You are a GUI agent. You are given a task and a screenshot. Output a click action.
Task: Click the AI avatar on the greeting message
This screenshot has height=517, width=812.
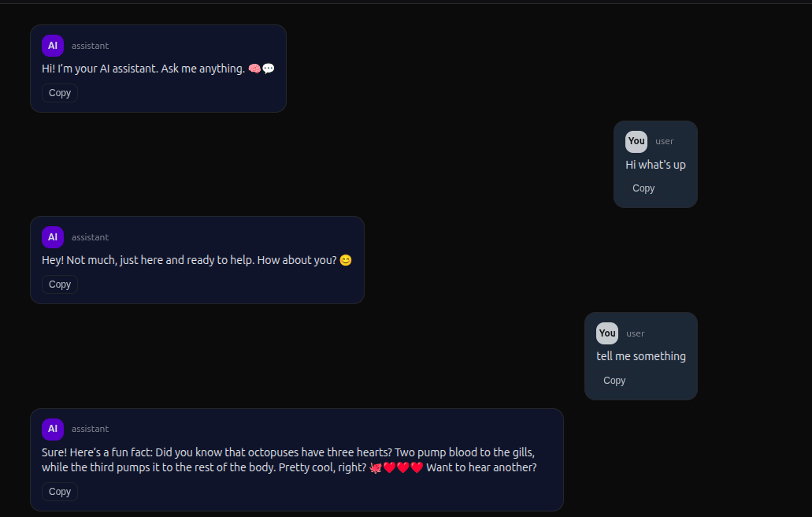[x=53, y=46]
